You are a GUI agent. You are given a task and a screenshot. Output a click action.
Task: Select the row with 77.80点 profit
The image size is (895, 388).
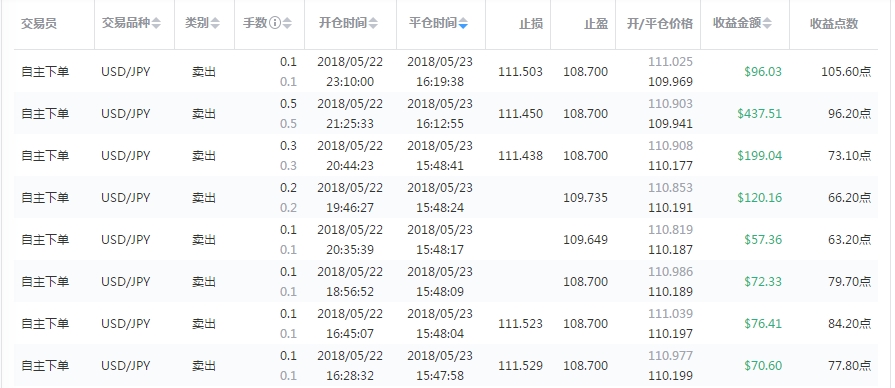click(x=446, y=366)
